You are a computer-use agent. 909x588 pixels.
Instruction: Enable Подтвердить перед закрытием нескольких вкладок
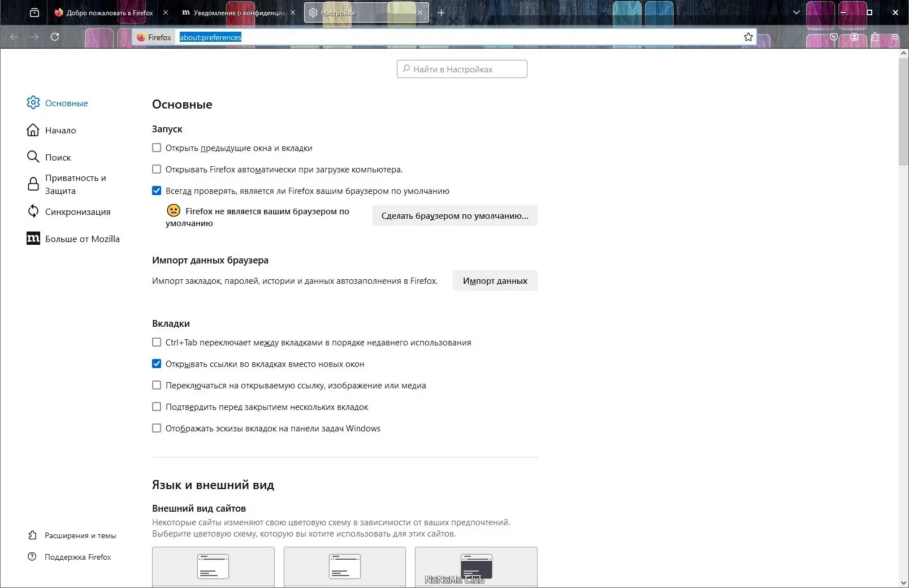pyautogui.click(x=157, y=407)
